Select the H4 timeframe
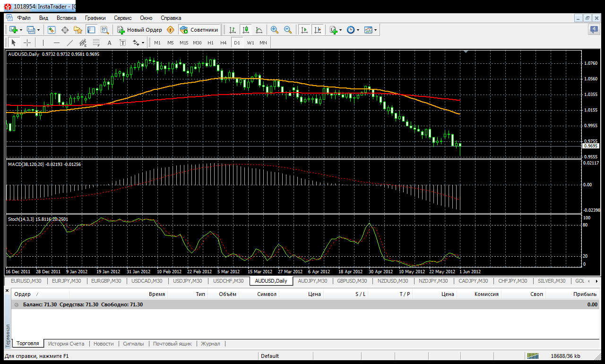 (x=223, y=43)
